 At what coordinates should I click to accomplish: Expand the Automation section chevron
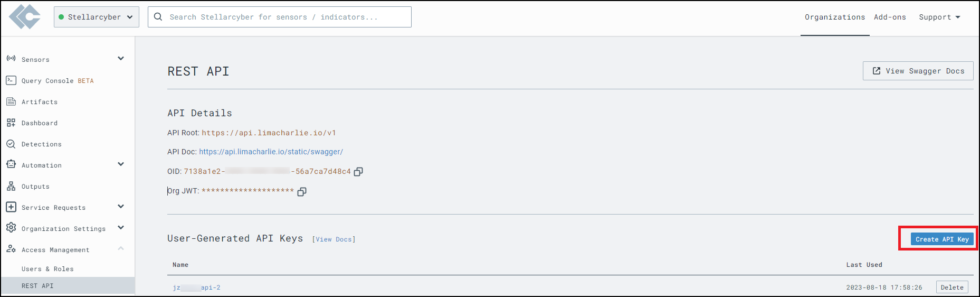click(121, 164)
